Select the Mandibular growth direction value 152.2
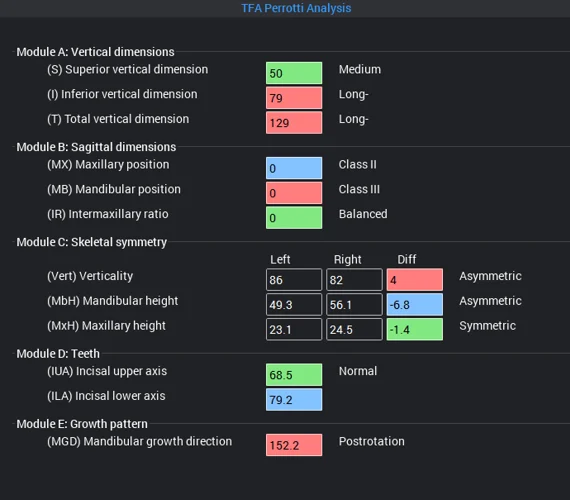The width and height of the screenshot is (570, 500). coord(294,445)
